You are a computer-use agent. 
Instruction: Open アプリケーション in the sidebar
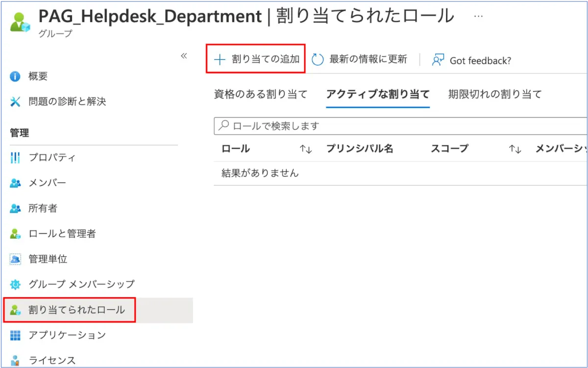pos(67,335)
